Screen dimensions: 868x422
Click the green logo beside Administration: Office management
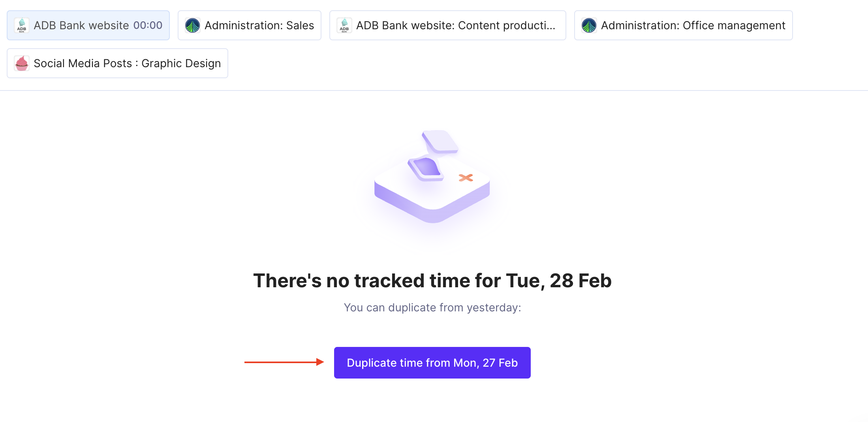click(589, 25)
